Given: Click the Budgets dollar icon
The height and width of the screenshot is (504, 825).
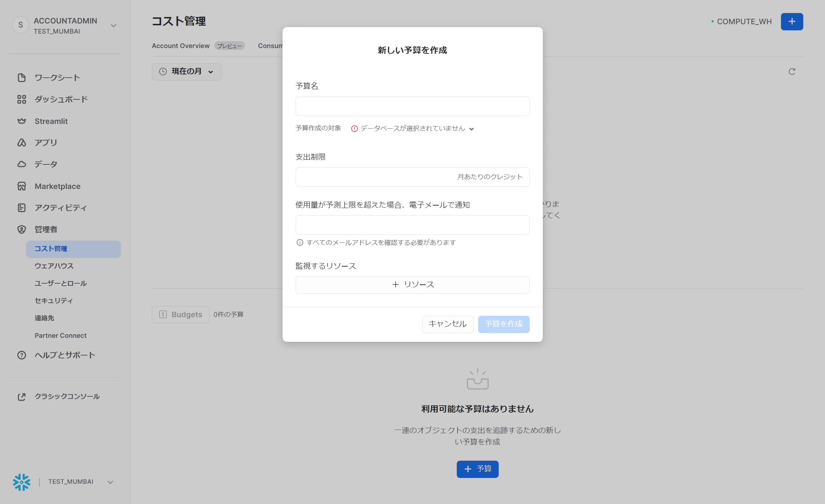Looking at the screenshot, I should [x=163, y=314].
